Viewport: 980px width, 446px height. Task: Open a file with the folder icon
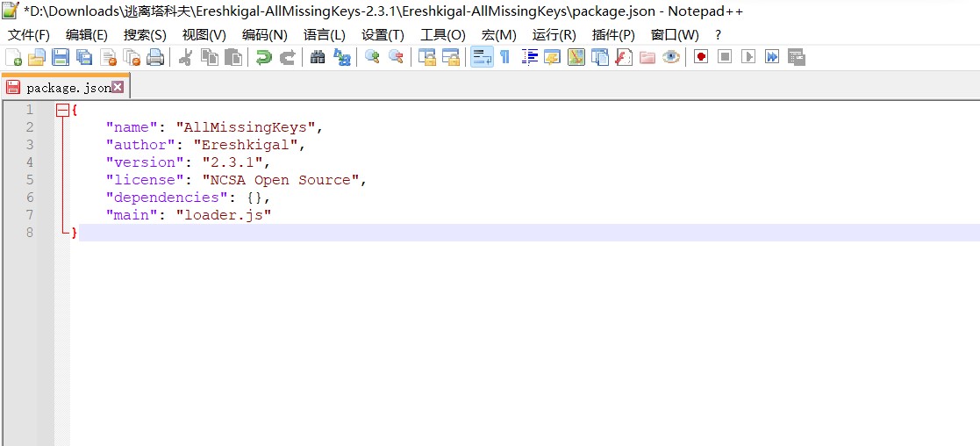click(x=37, y=58)
